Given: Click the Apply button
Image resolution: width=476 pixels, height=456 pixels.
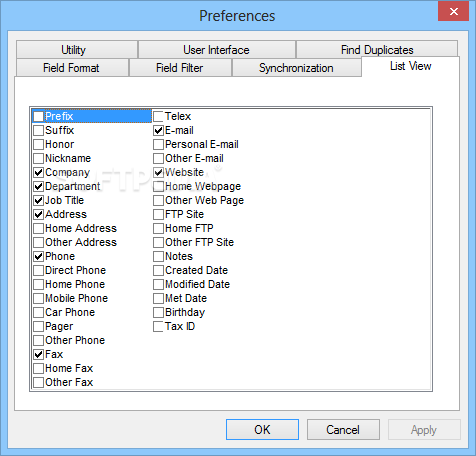Looking at the screenshot, I should click(x=424, y=429).
